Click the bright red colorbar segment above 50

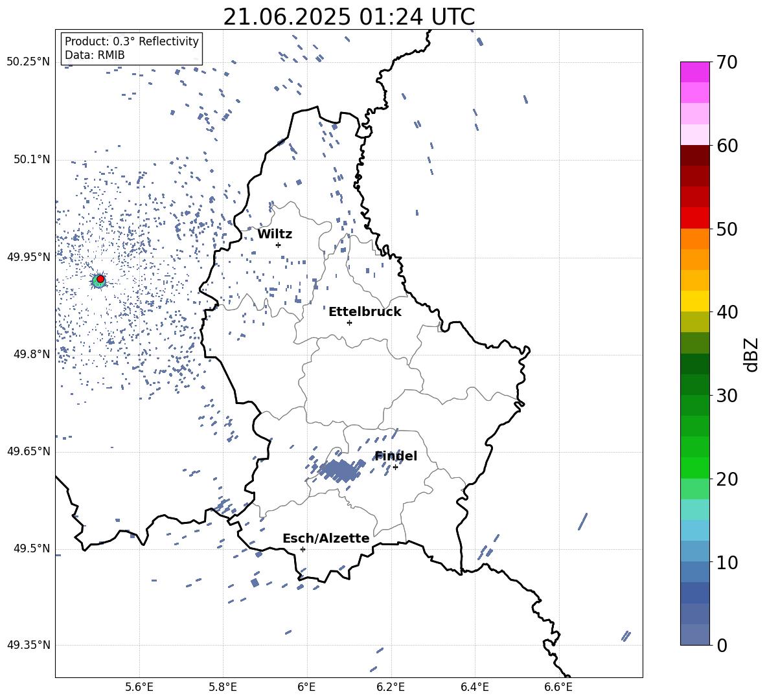694,218
